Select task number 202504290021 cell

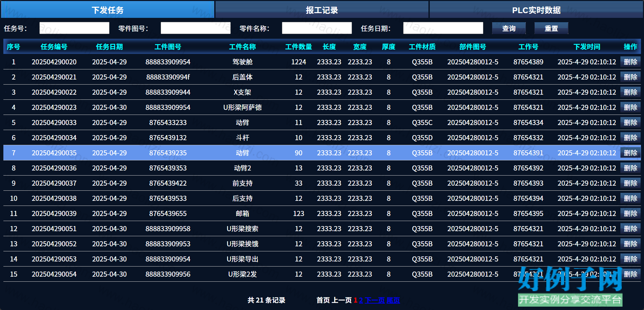point(54,77)
